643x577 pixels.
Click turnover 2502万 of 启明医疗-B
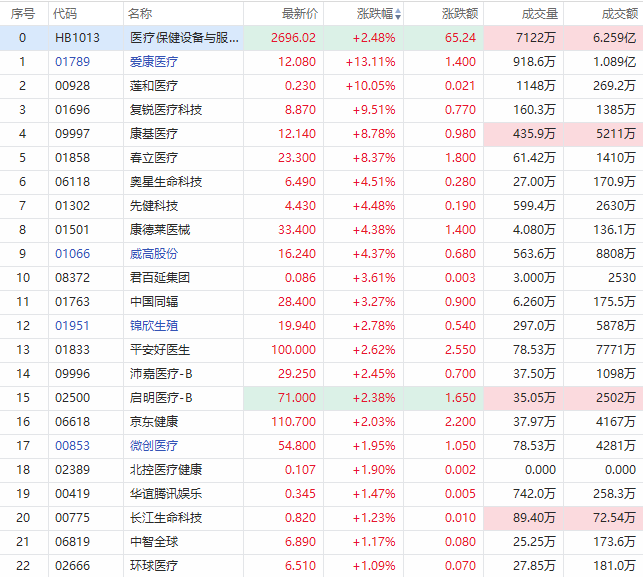(x=616, y=398)
